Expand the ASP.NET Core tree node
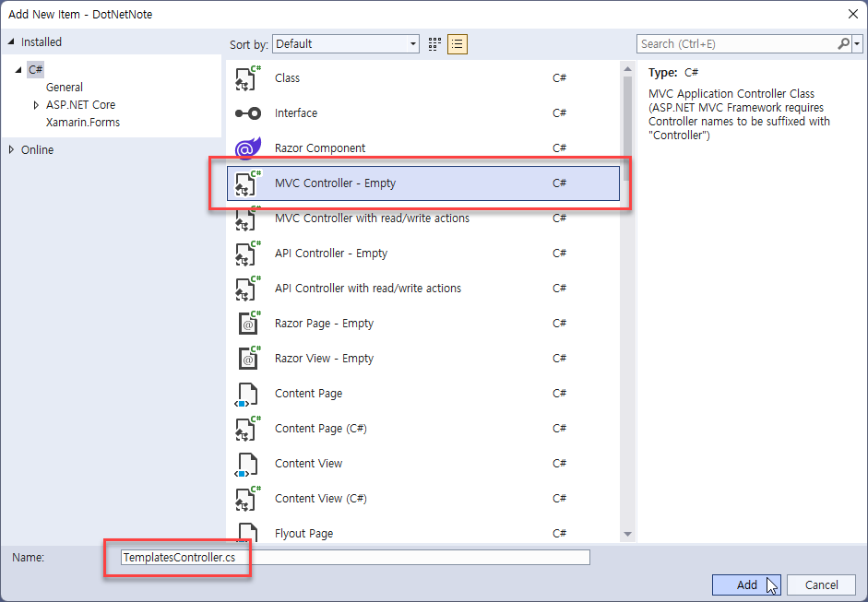868x602 pixels. coord(37,105)
